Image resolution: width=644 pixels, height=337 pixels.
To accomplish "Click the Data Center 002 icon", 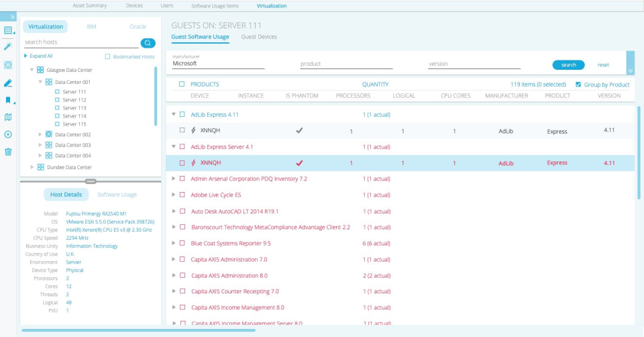I will (x=48, y=134).
